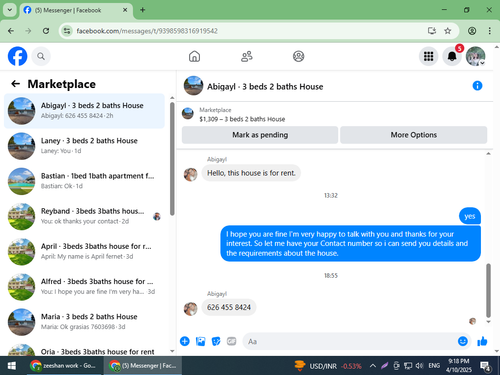Click the ENG language indicator
This screenshot has height=375, width=500.
pyautogui.click(x=434, y=366)
